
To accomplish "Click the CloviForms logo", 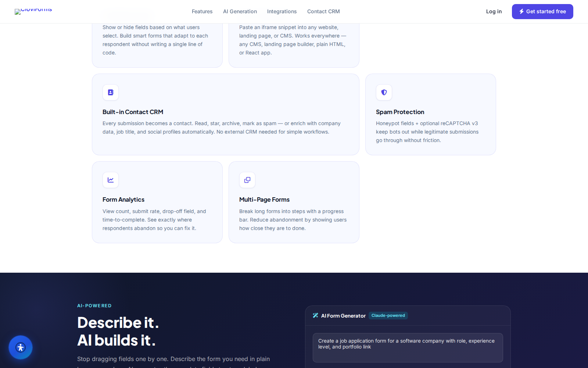I will [33, 11].
